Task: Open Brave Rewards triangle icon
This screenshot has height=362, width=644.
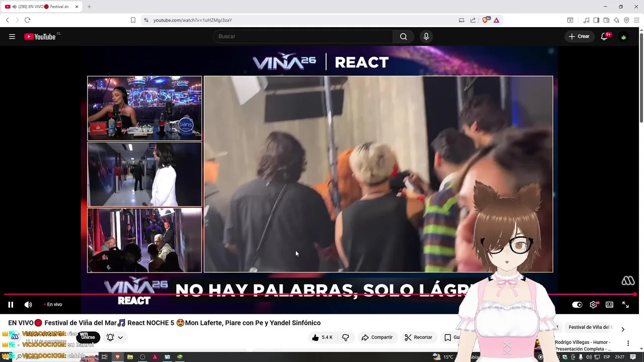Action: [x=496, y=20]
